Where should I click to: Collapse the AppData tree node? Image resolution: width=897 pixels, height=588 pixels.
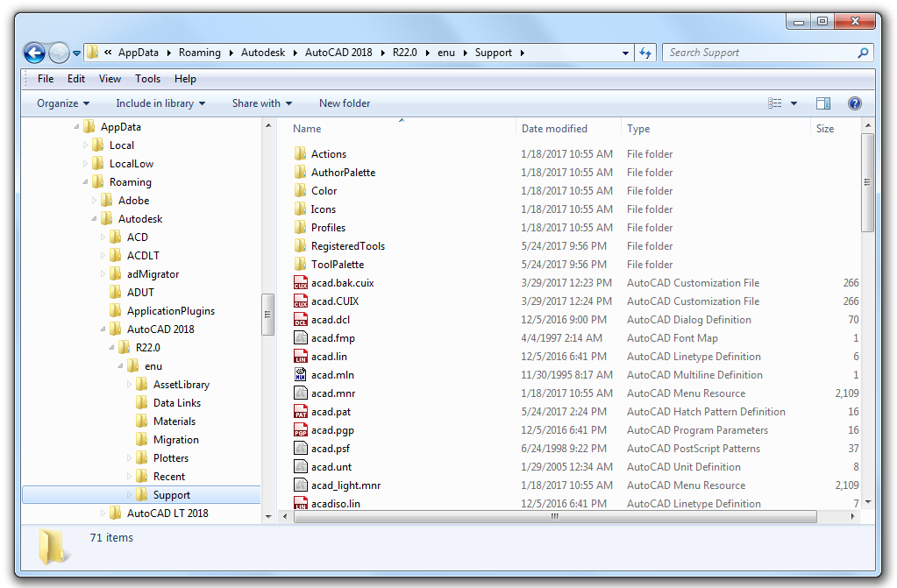pos(76,127)
